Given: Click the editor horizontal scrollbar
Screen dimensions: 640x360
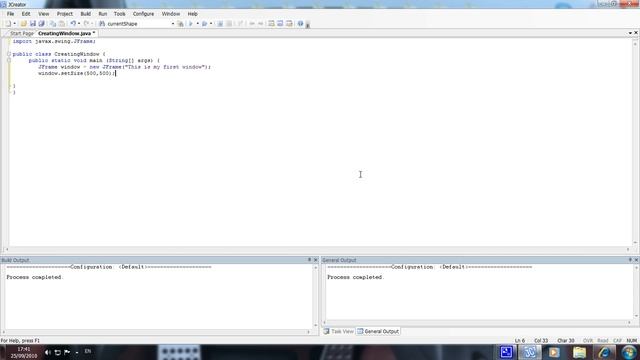Looking at the screenshot, I should (317, 249).
